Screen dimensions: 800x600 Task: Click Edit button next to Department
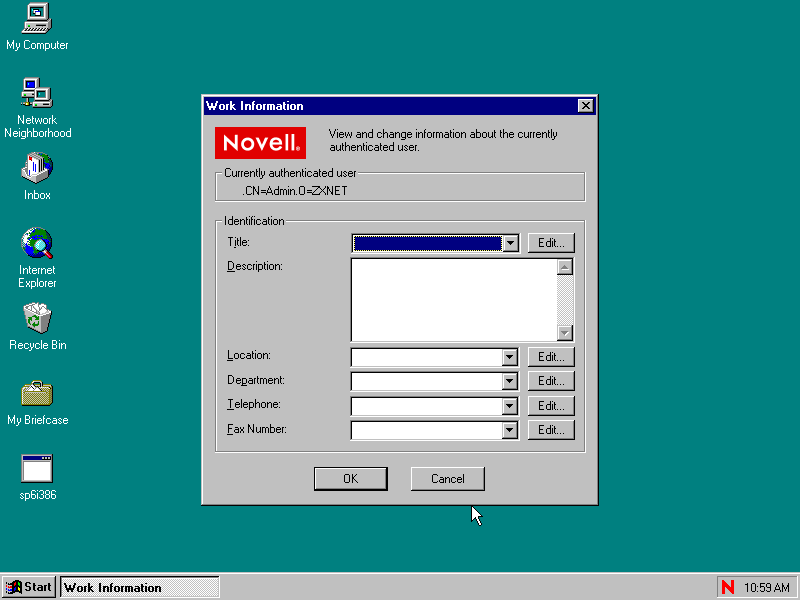click(551, 381)
